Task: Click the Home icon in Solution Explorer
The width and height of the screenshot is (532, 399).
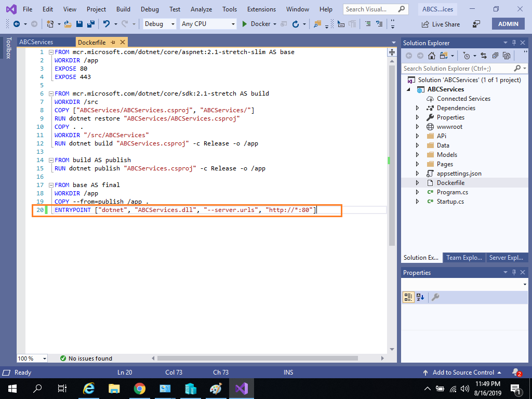Action: click(x=432, y=56)
